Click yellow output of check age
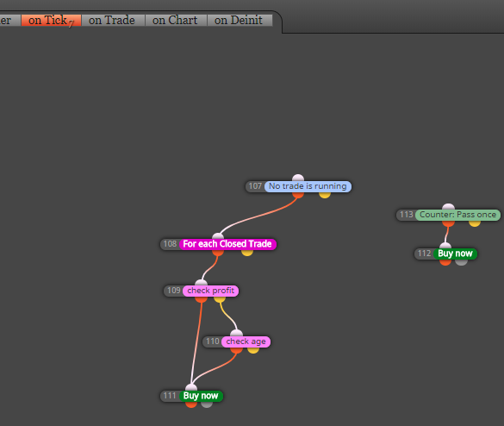Screen dimensions: 504x426 pos(253,350)
